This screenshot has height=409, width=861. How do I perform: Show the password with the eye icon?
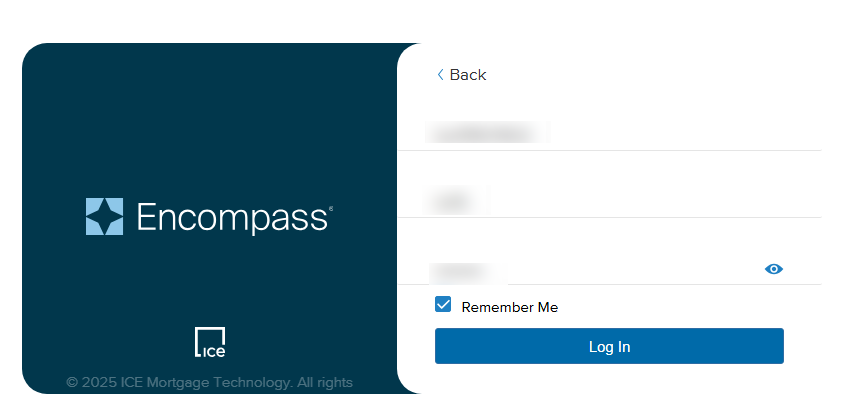[x=773, y=269]
